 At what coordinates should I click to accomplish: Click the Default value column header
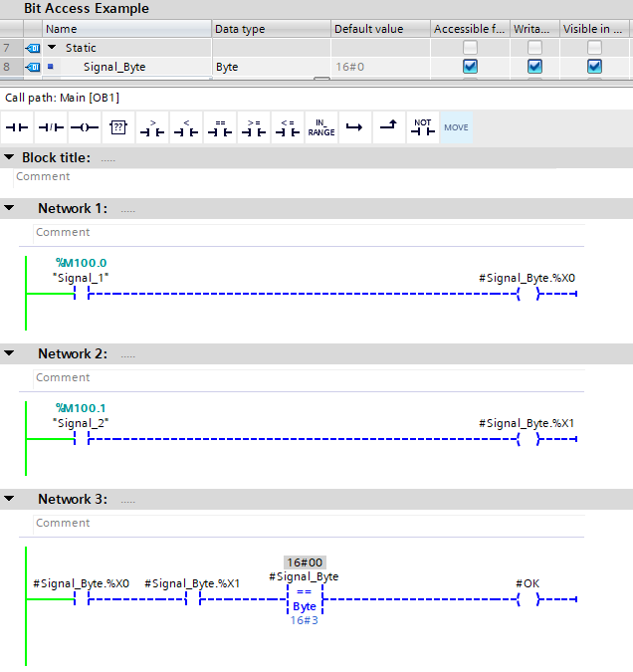pos(380,29)
